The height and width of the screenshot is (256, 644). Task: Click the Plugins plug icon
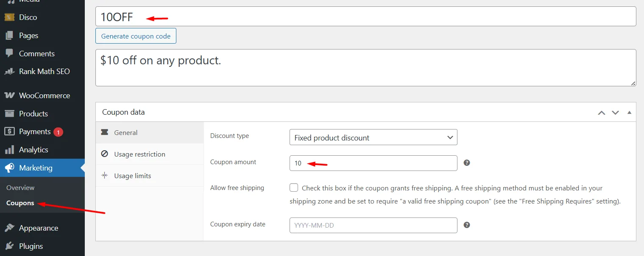(x=9, y=246)
